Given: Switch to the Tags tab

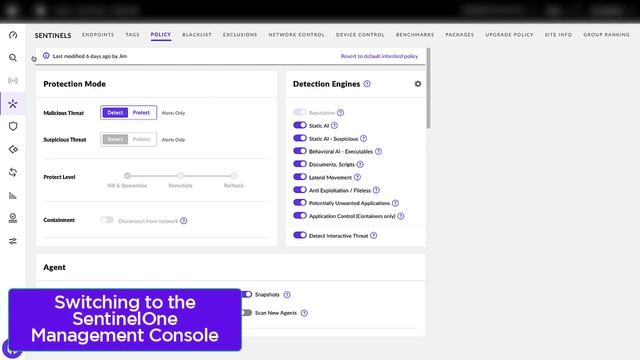Looking at the screenshot, I should [x=132, y=35].
